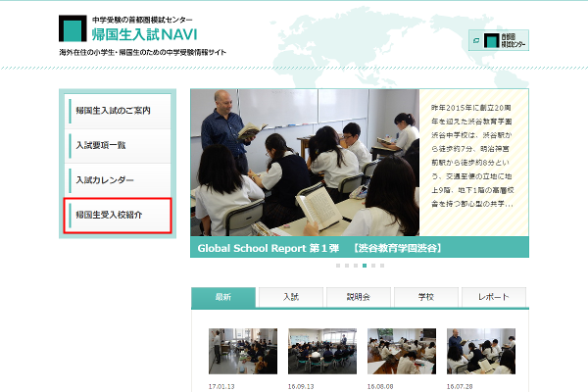This screenshot has height=392, width=588.
Task: Open the highlighted 帰国生受入校紹介 menu item
Action: click(117, 216)
